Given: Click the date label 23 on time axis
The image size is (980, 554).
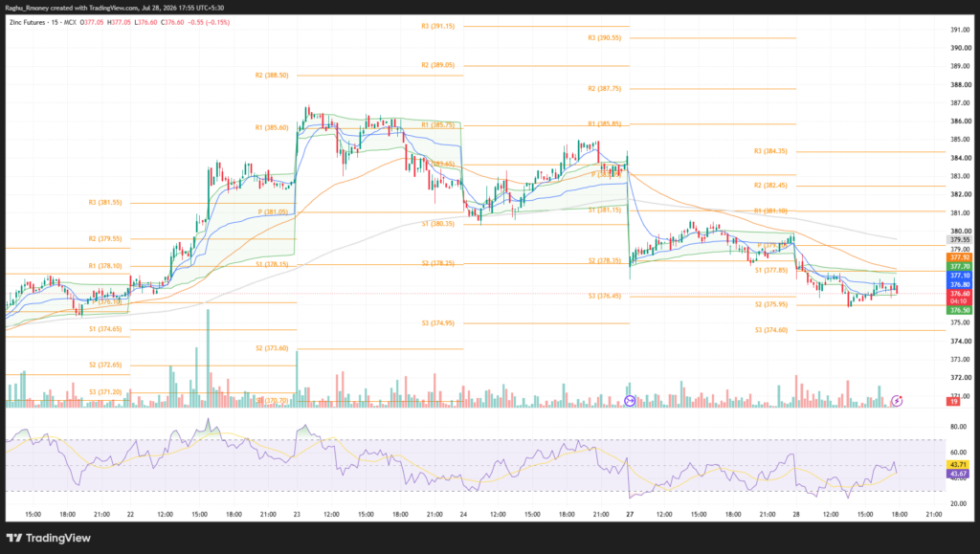Looking at the screenshot, I should pyautogui.click(x=297, y=515).
